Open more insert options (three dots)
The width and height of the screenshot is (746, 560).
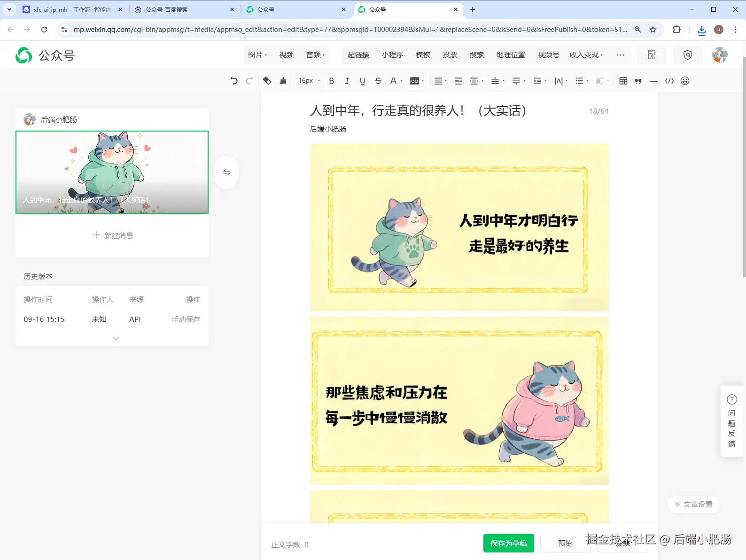(621, 55)
